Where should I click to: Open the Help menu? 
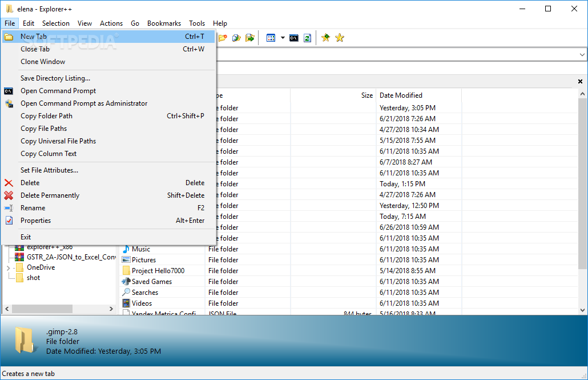pyautogui.click(x=220, y=23)
